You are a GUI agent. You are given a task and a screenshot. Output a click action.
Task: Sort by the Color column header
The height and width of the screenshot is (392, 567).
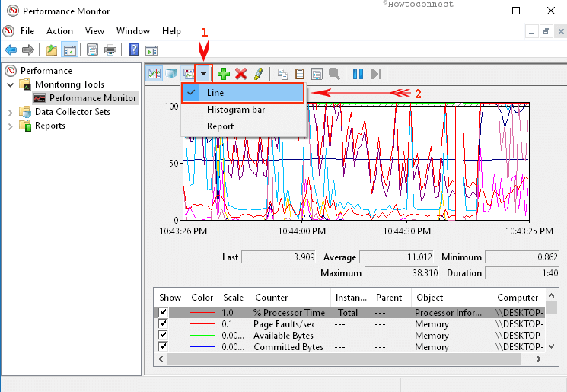202,298
